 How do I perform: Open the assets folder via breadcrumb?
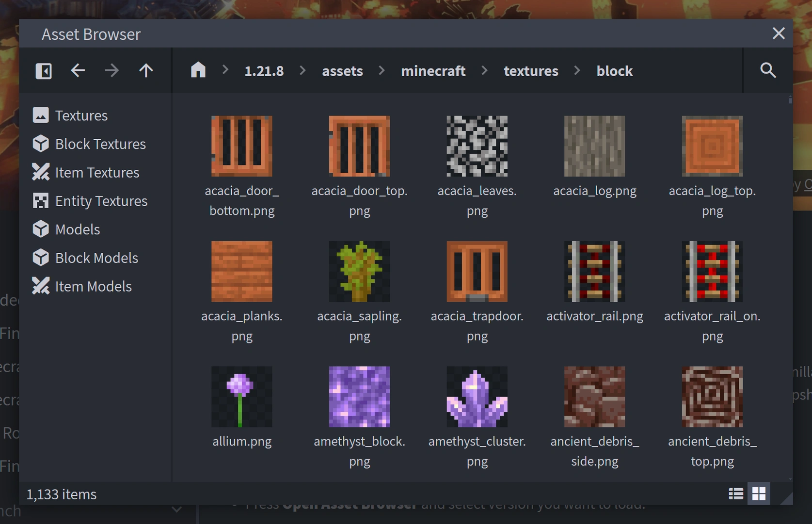point(342,70)
